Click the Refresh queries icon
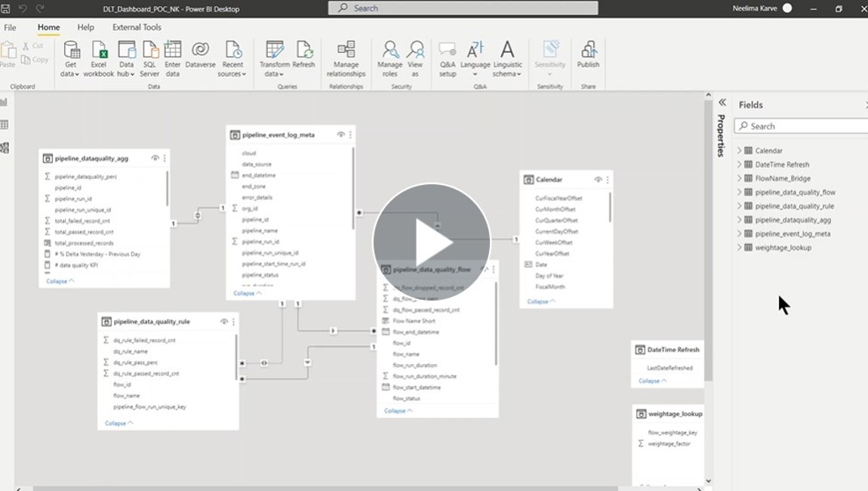Screen dimensions: 868x491 pos(304,51)
